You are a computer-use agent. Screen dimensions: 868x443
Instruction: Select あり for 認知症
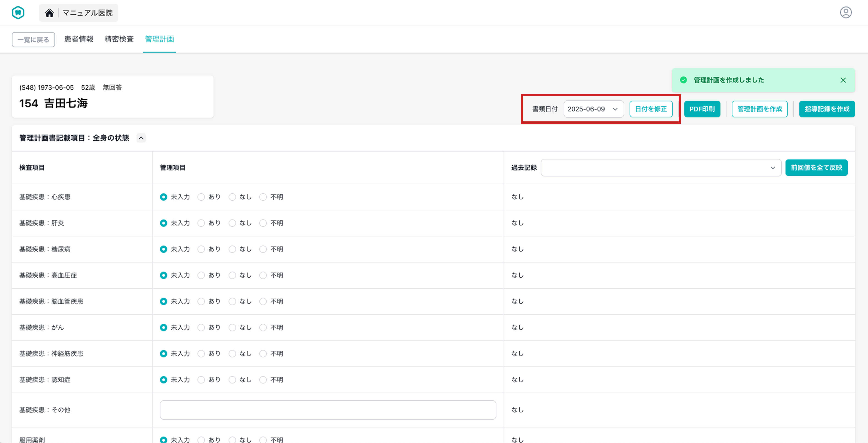[x=201, y=380]
